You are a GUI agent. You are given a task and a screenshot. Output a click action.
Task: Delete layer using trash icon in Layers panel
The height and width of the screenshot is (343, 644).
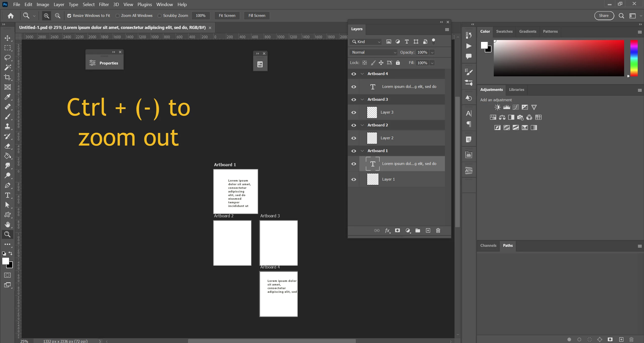pos(438,230)
